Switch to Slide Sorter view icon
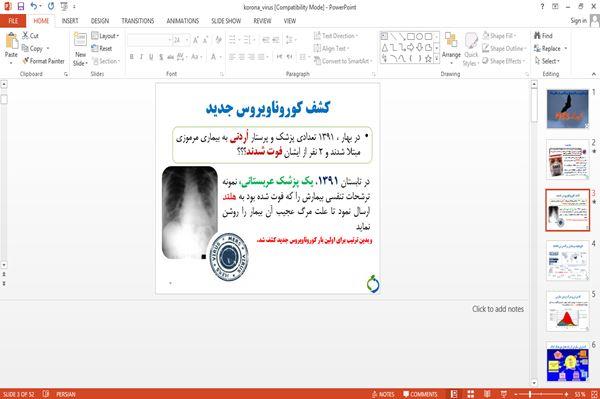 tap(470, 394)
